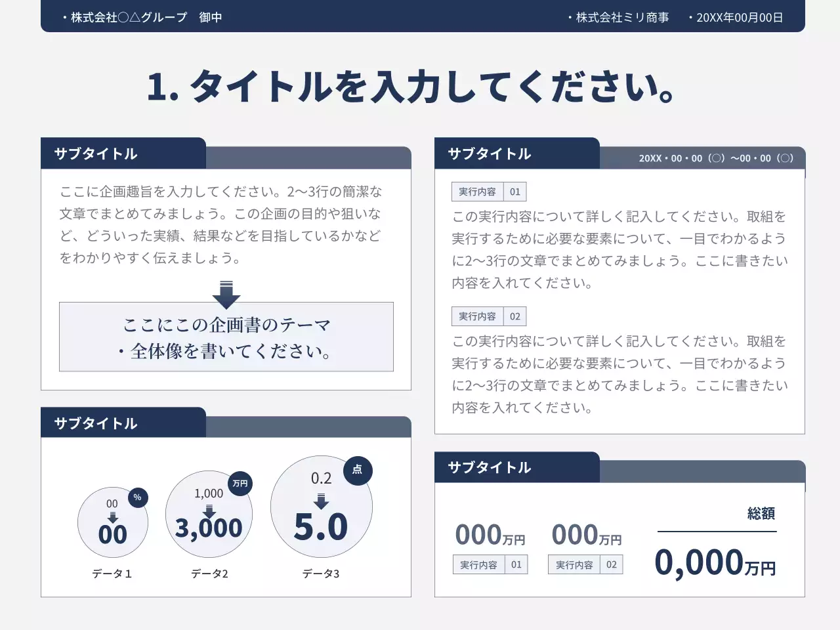Click the large 5.0 value in データ3
This screenshot has width=840, height=630.
pyautogui.click(x=321, y=528)
